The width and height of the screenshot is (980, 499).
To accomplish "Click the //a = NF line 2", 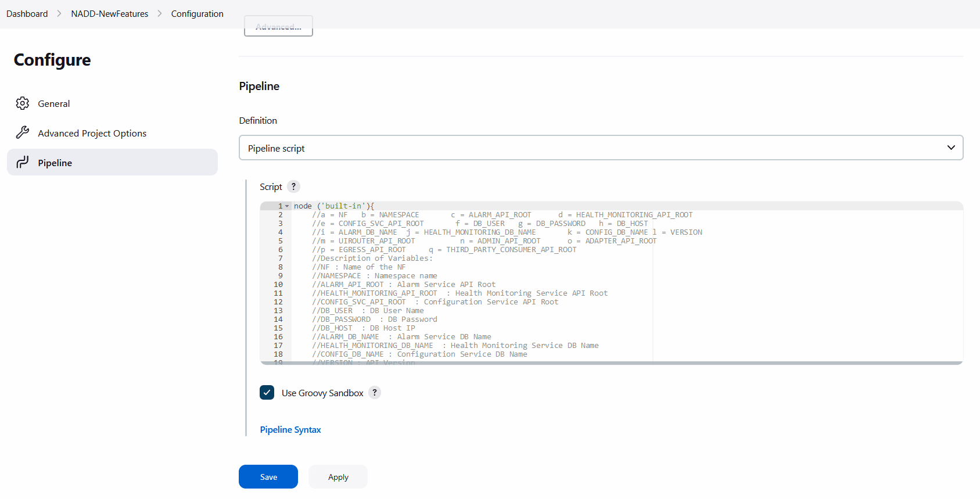I will pos(502,215).
